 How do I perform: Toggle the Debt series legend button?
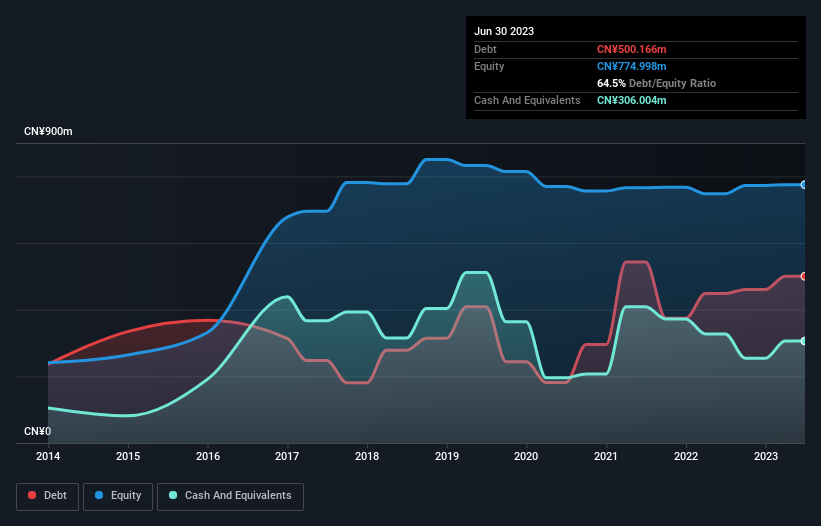tap(48, 496)
